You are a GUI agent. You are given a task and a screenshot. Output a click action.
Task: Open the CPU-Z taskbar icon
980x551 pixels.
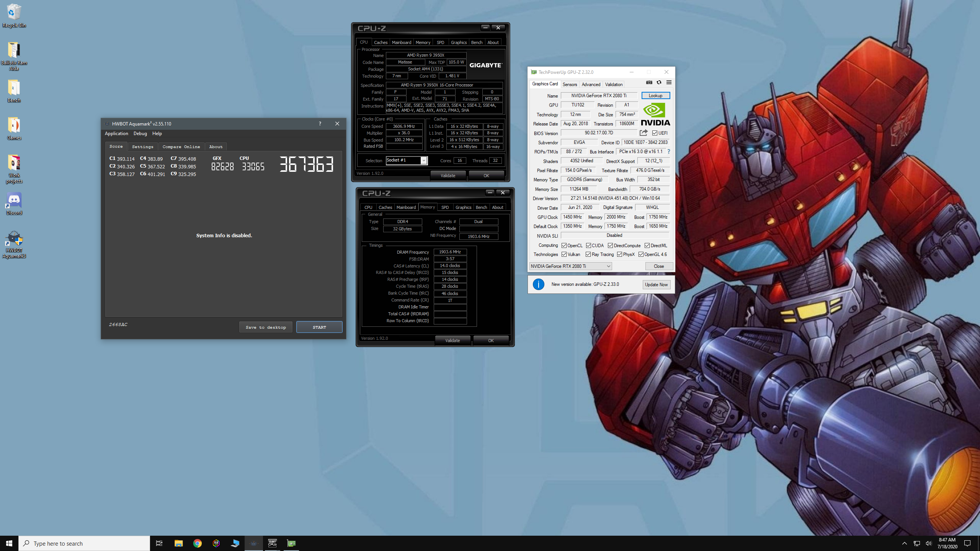[x=272, y=543]
